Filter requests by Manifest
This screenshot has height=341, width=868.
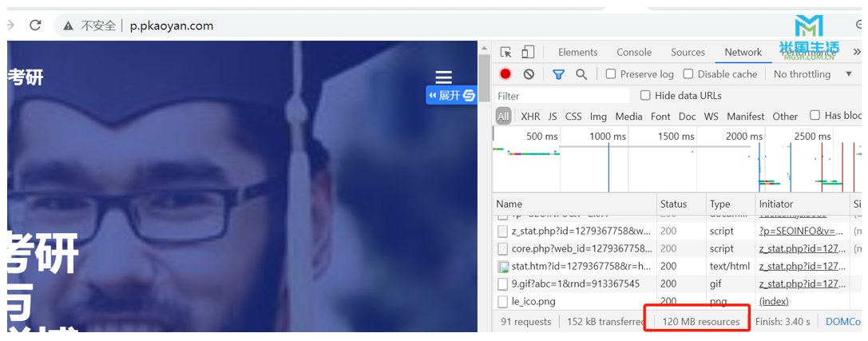point(746,117)
